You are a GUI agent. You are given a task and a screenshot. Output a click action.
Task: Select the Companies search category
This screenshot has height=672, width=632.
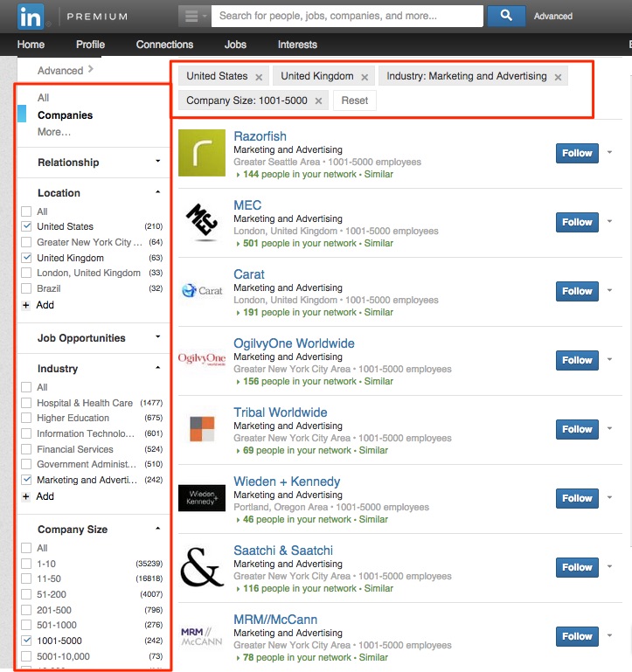pos(66,115)
